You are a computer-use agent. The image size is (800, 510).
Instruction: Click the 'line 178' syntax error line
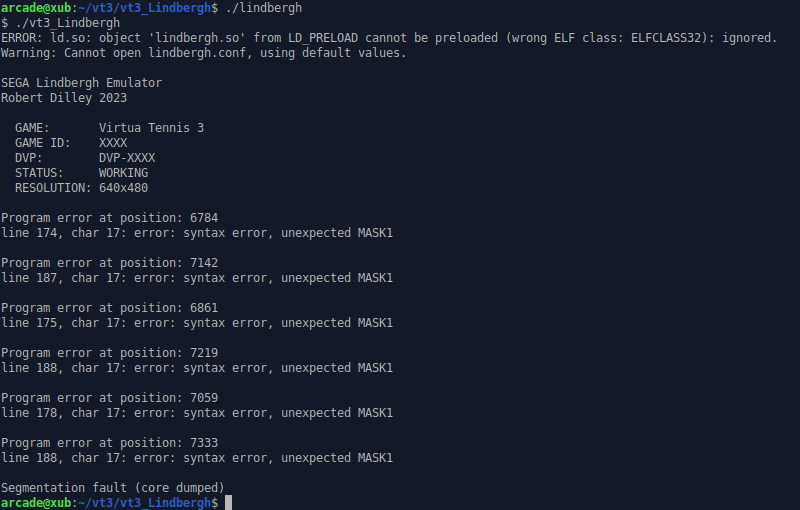[x=197, y=413]
